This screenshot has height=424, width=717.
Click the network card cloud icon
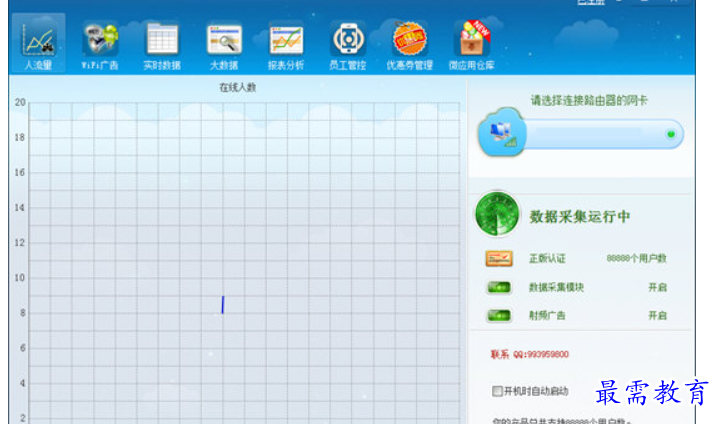(502, 133)
